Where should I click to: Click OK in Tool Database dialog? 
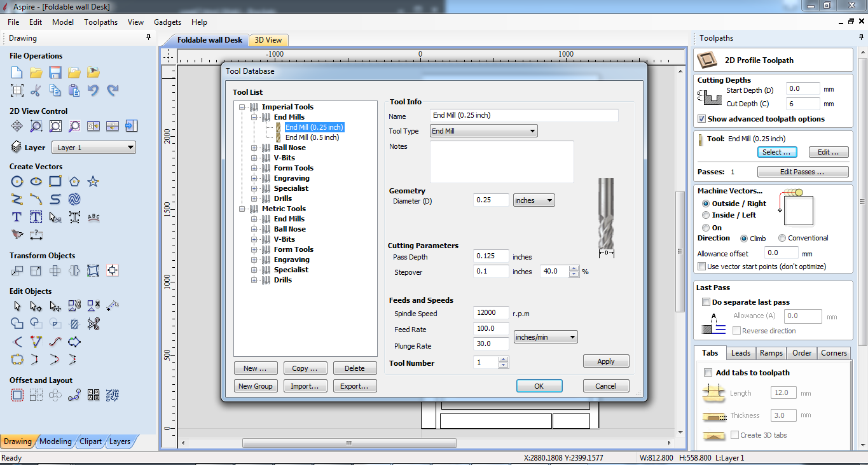click(x=539, y=386)
